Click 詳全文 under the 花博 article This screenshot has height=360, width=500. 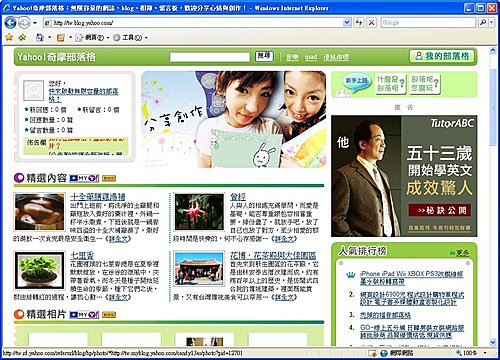coord(284,297)
